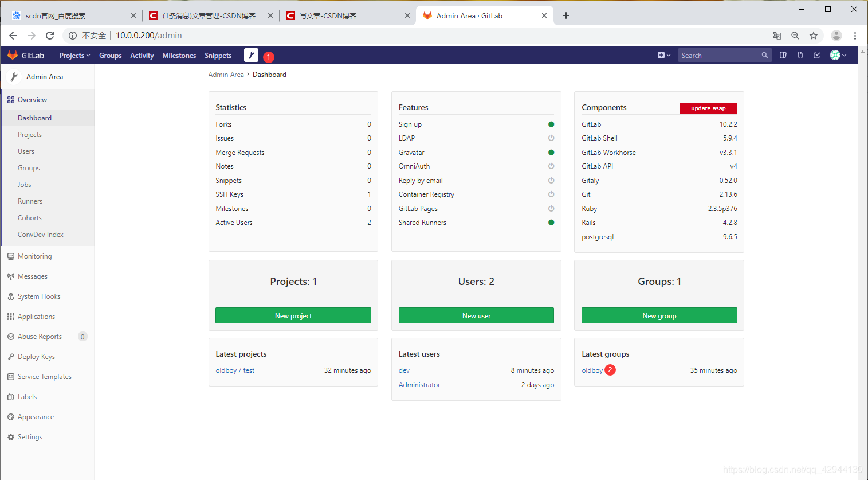Click the New user button

coord(476,315)
